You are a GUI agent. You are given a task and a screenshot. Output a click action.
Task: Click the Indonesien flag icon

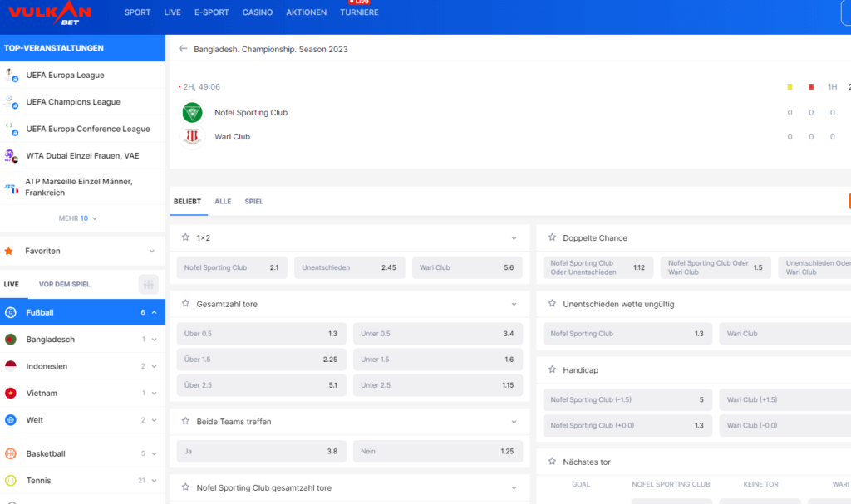[x=11, y=366]
